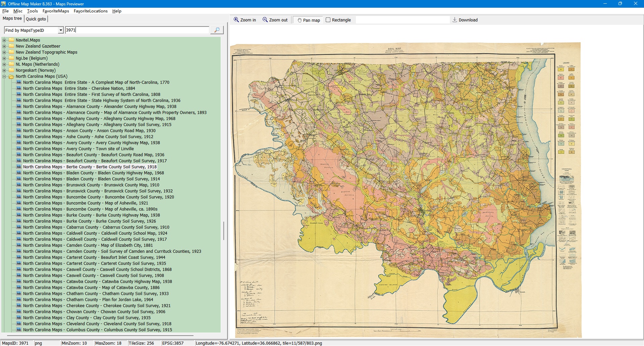This screenshot has height=346, width=644.
Task: Select Ashe County Soil Survey, 1912 map
Action: 88,137
